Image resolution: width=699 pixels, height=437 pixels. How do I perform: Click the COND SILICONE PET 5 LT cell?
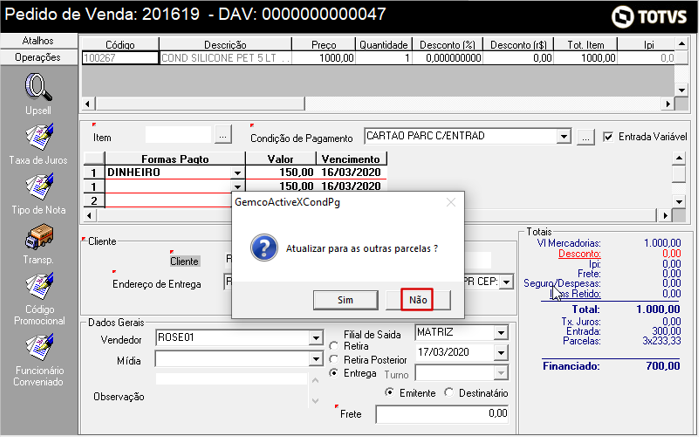[226, 58]
